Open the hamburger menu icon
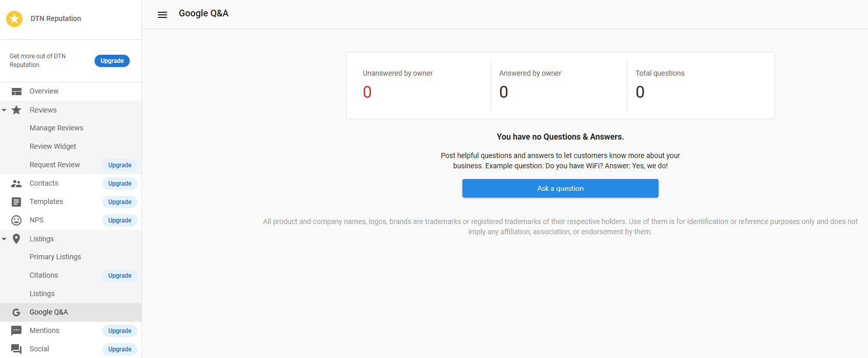The image size is (868, 358). (x=162, y=15)
